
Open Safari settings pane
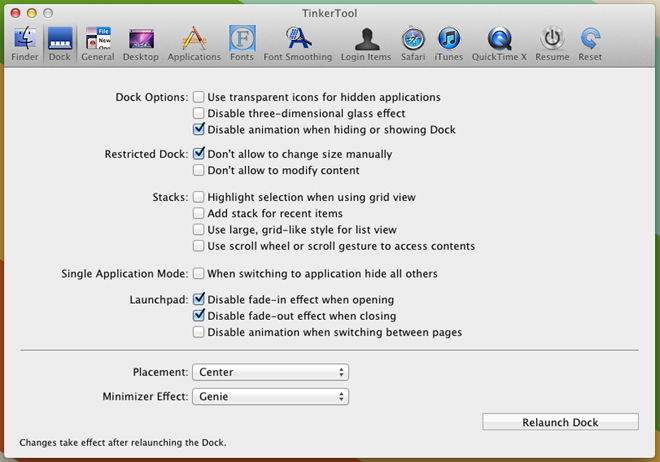coord(413,44)
